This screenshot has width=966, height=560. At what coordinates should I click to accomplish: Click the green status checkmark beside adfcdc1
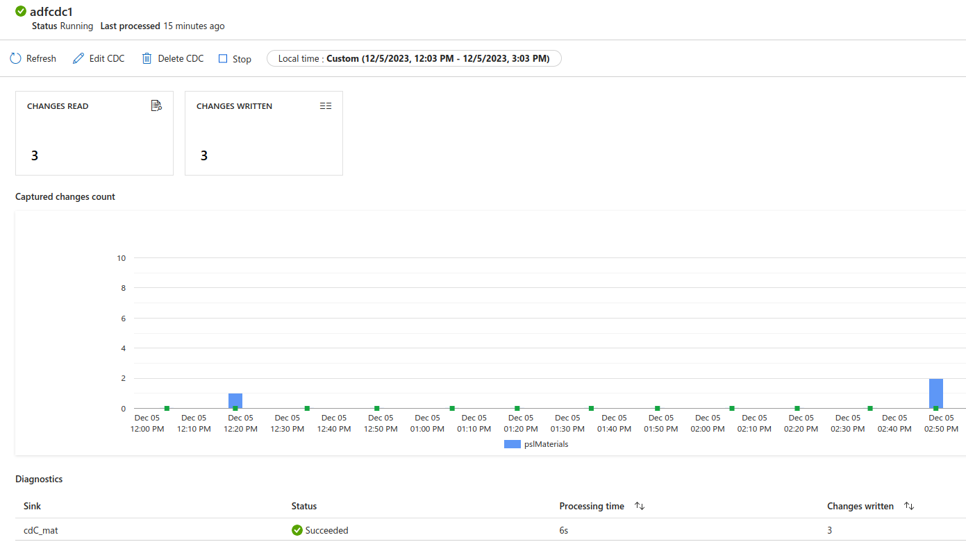21,11
